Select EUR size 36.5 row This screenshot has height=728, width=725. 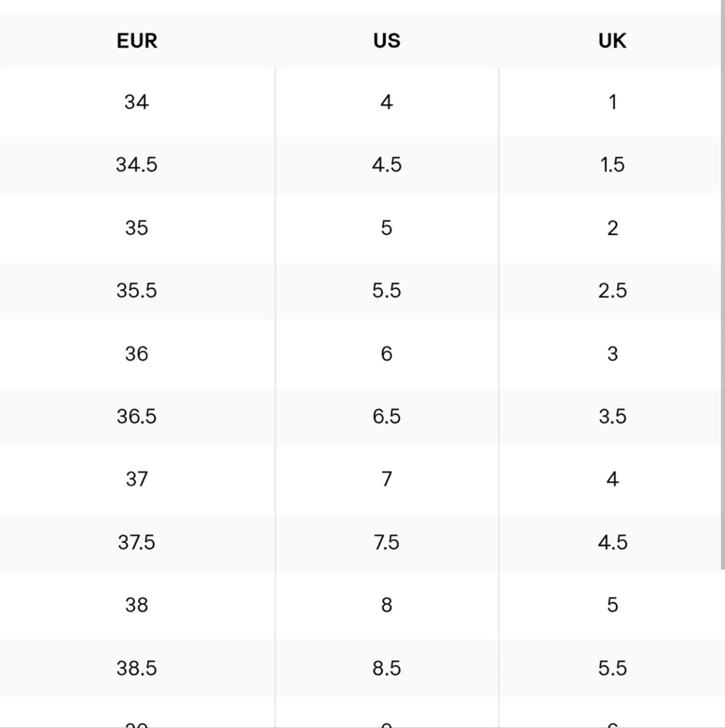pyautogui.click(x=360, y=417)
